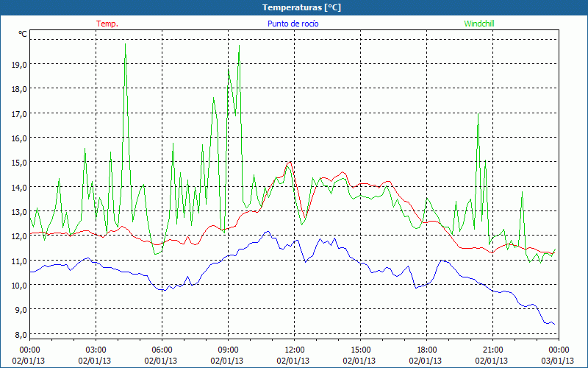Click the 10,0 y-axis value
The image size is (588, 368).
[x=19, y=286]
